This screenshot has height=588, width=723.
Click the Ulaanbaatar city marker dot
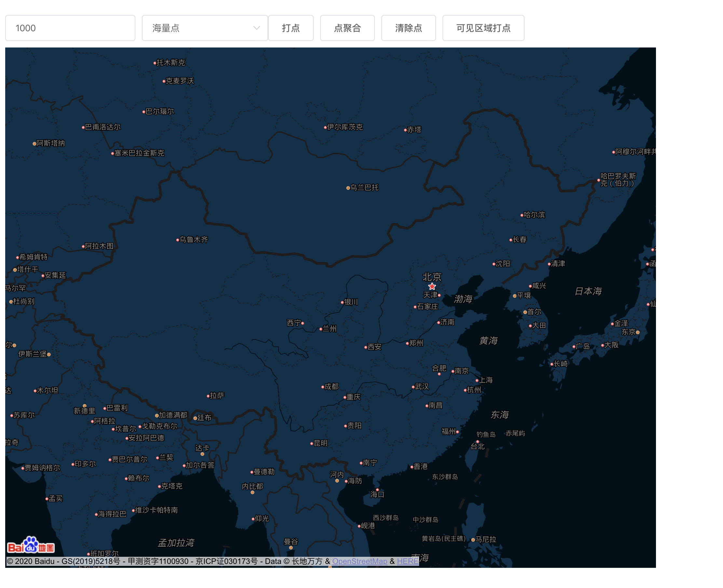pos(348,188)
